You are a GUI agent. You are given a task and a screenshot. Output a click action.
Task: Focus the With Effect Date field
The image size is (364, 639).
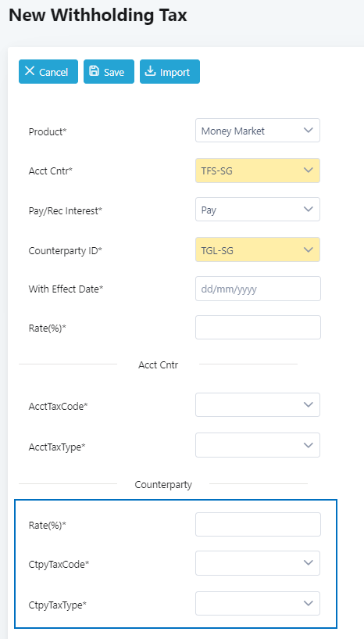pyautogui.click(x=258, y=289)
